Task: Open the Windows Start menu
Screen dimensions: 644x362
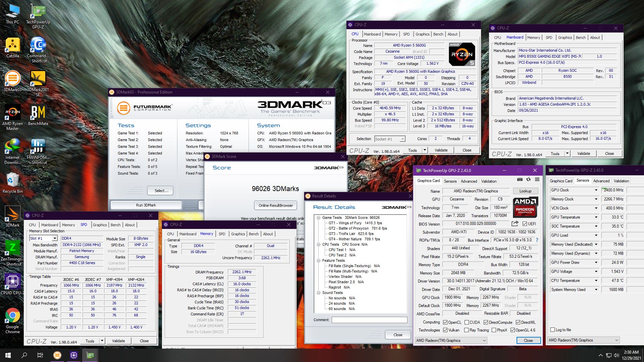Action: (x=8, y=355)
